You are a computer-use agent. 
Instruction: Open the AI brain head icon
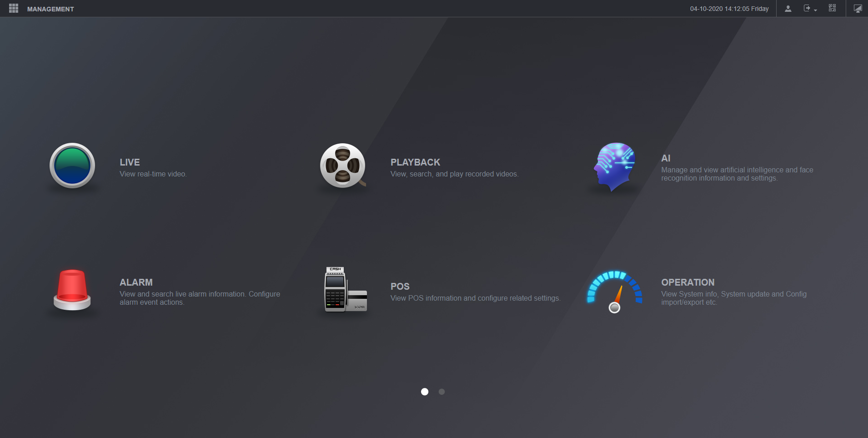click(614, 166)
